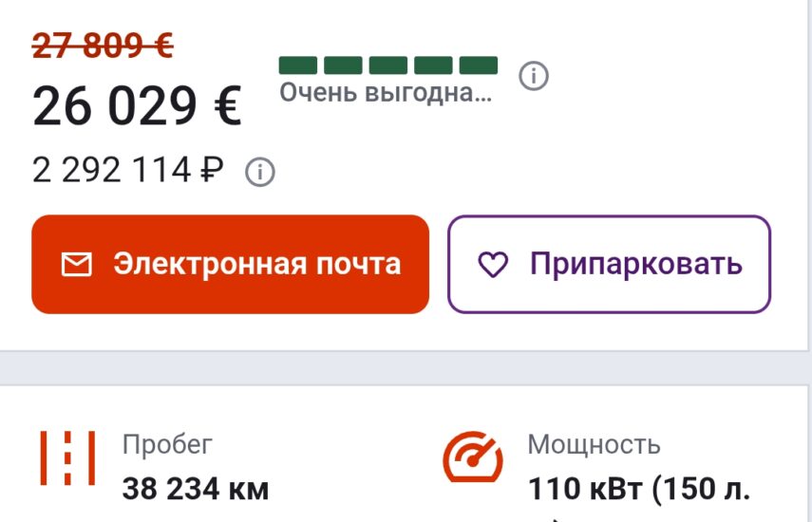Image resolution: width=812 pixels, height=522 pixels.
Task: Click the Пробег label
Action: click(167, 444)
